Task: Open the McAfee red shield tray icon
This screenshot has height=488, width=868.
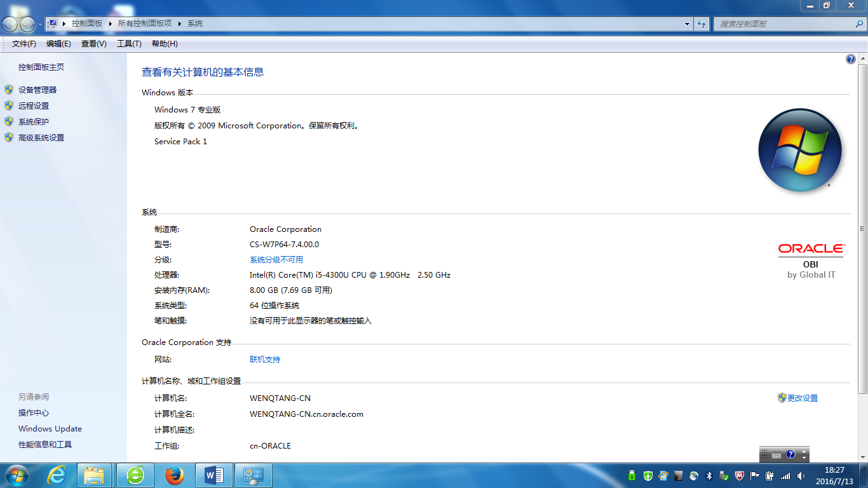Action: coord(739,475)
